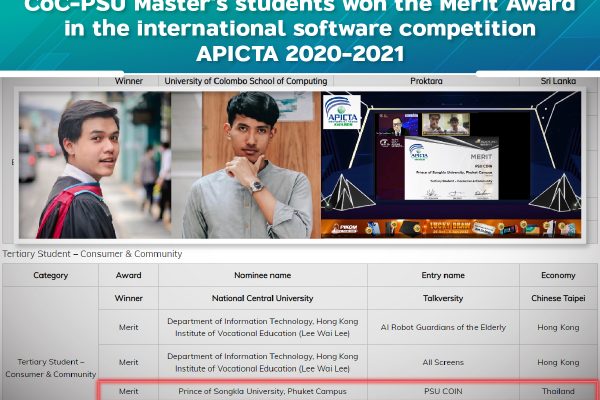Viewport: 600px width, 400px height.
Task: Click the 'Proktara' entry cell
Action: pyautogui.click(x=426, y=81)
